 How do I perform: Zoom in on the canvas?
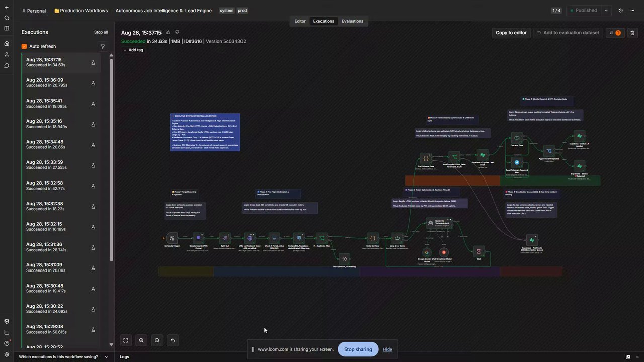click(141, 340)
